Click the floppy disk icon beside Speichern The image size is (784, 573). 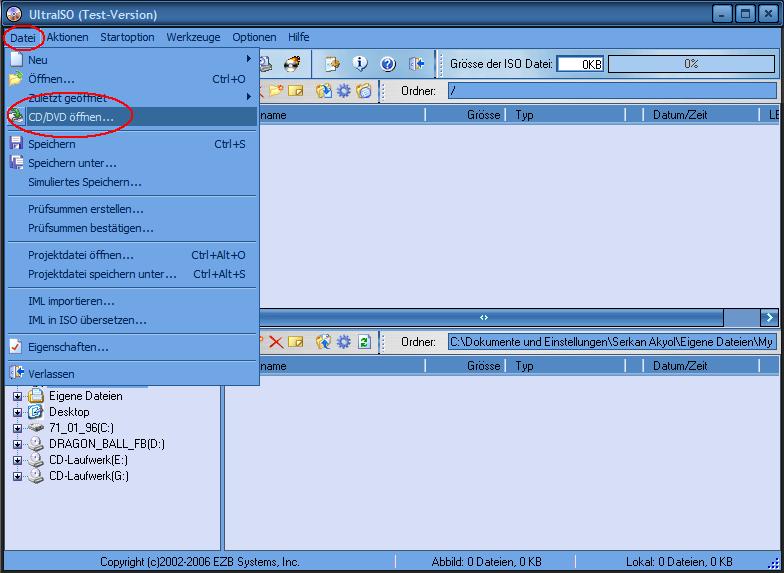[16, 144]
